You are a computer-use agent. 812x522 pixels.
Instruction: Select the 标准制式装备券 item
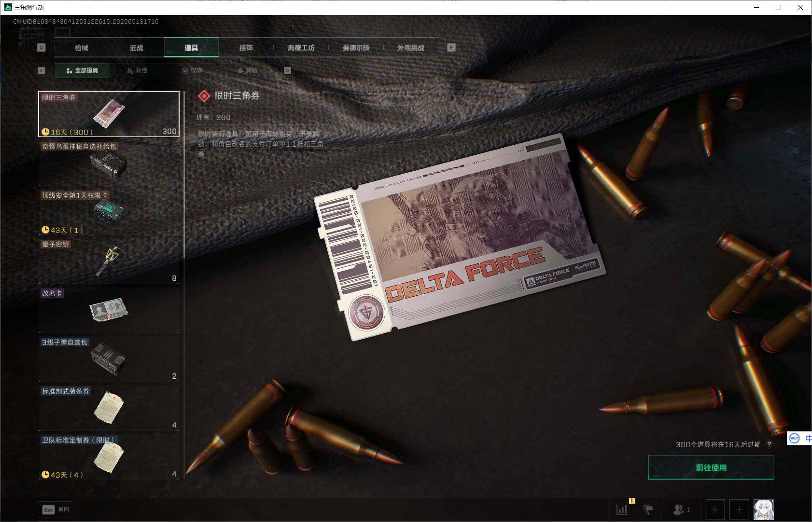click(x=109, y=408)
